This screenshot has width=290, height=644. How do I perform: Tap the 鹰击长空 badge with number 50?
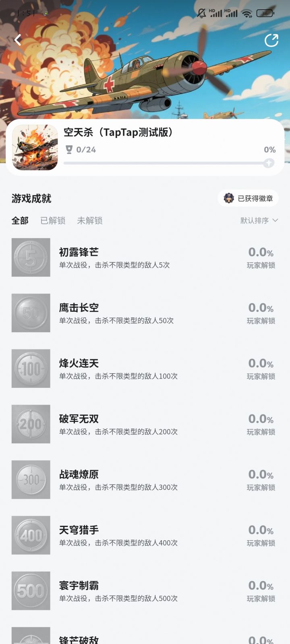pos(31,313)
